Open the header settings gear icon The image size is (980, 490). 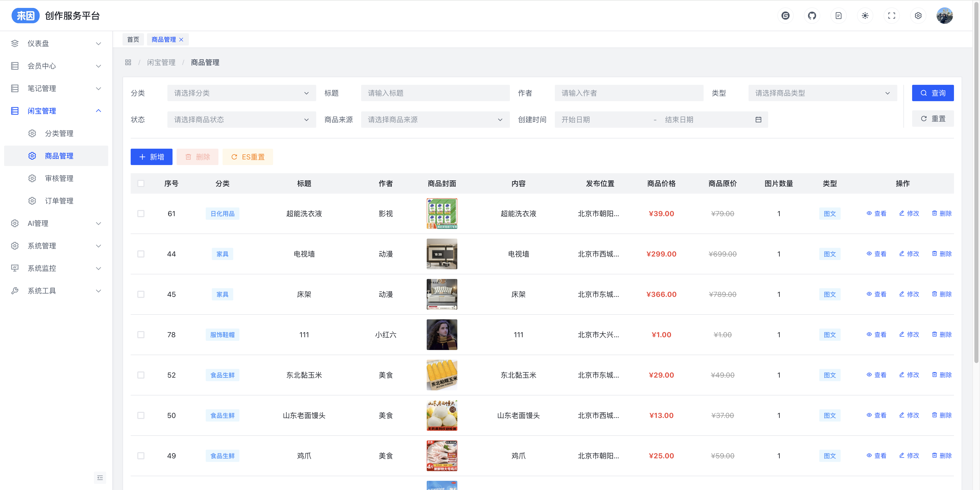click(918, 16)
